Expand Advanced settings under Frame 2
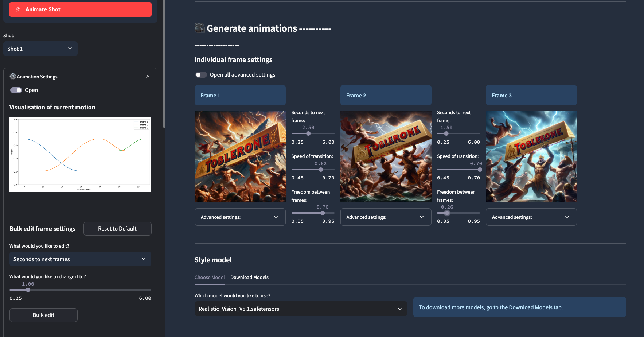This screenshot has width=644, height=337. [x=386, y=217]
